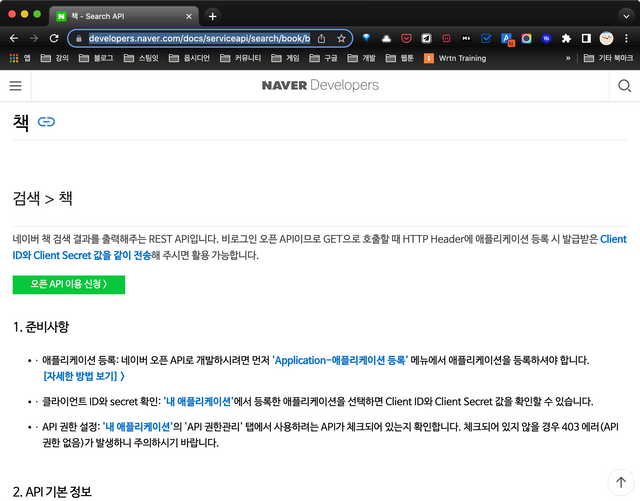The height and width of the screenshot is (501, 640).
Task: Open '내 애플리케이션' link in API 권한 설정 bullet
Action: point(138,427)
